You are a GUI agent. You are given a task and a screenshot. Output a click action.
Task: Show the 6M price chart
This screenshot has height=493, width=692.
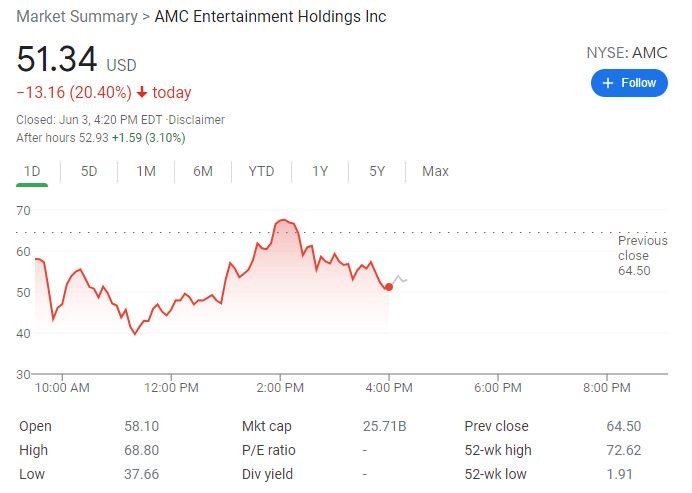point(203,171)
